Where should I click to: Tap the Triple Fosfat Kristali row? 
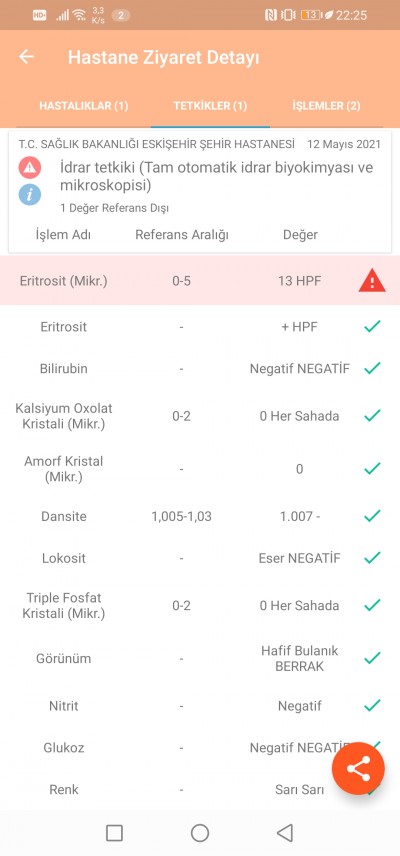[200, 605]
